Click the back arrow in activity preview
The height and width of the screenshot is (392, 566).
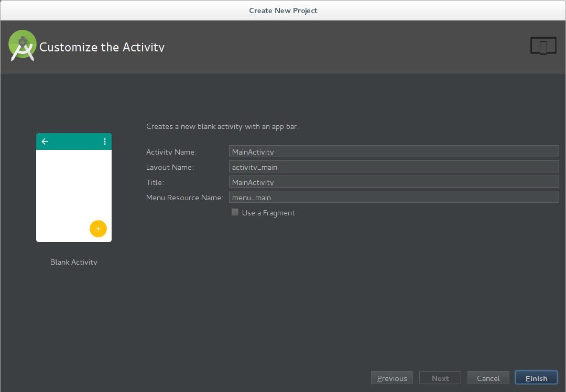45,141
